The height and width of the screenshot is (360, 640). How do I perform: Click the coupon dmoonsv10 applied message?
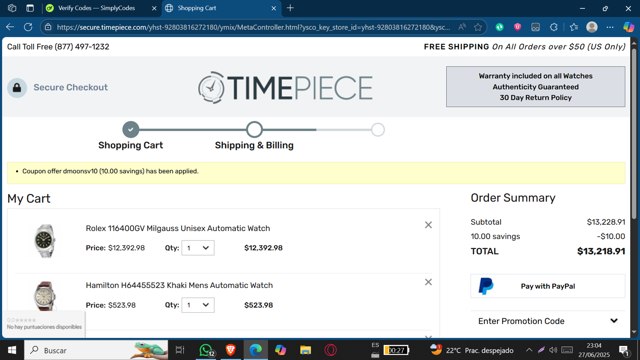(110, 171)
